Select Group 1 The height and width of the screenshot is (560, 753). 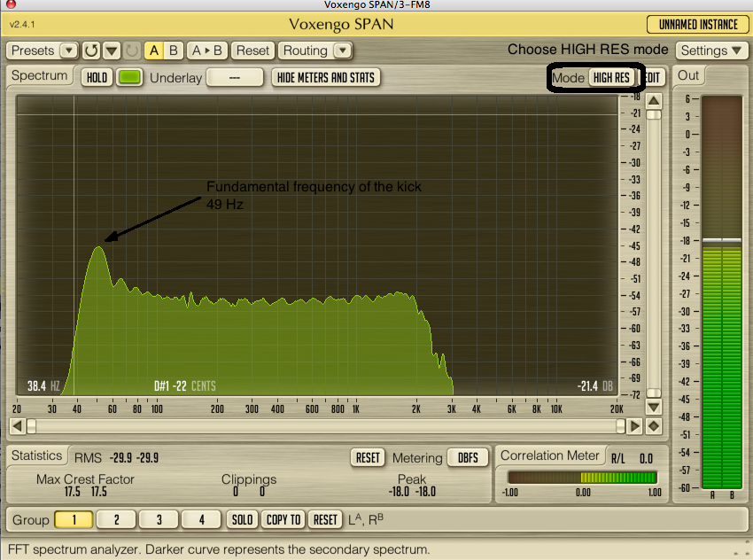[74, 519]
